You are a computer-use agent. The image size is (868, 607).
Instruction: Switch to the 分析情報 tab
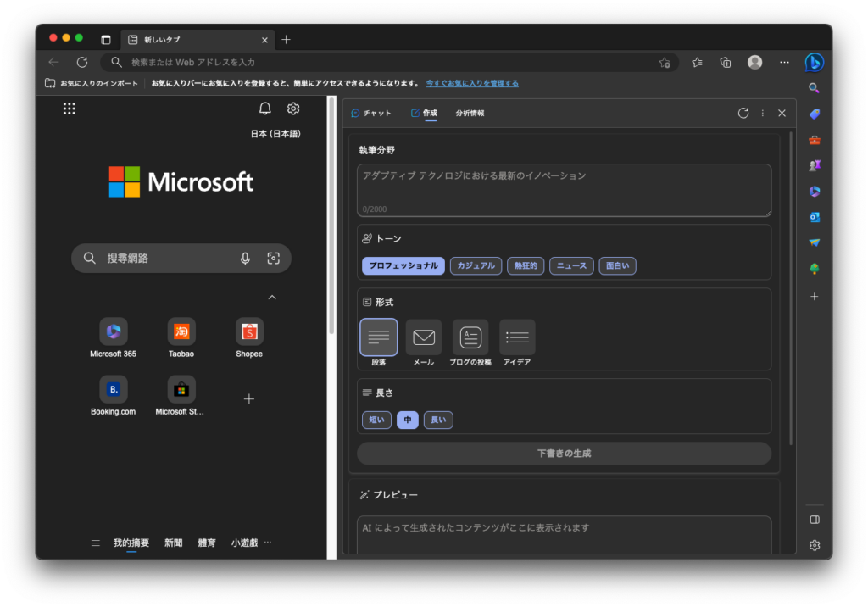470,113
